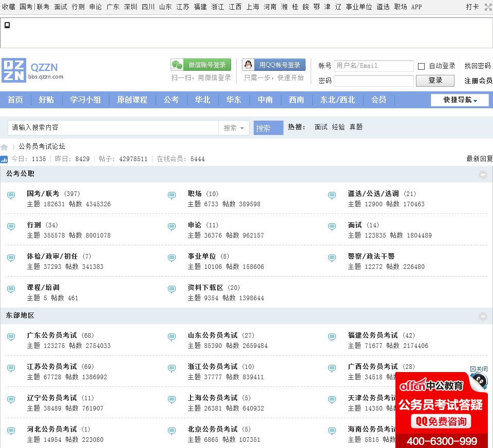The width and height of the screenshot is (493, 448).
Task: Click chat bubble icon beside 福建公务员考试
Action: click(x=332, y=337)
